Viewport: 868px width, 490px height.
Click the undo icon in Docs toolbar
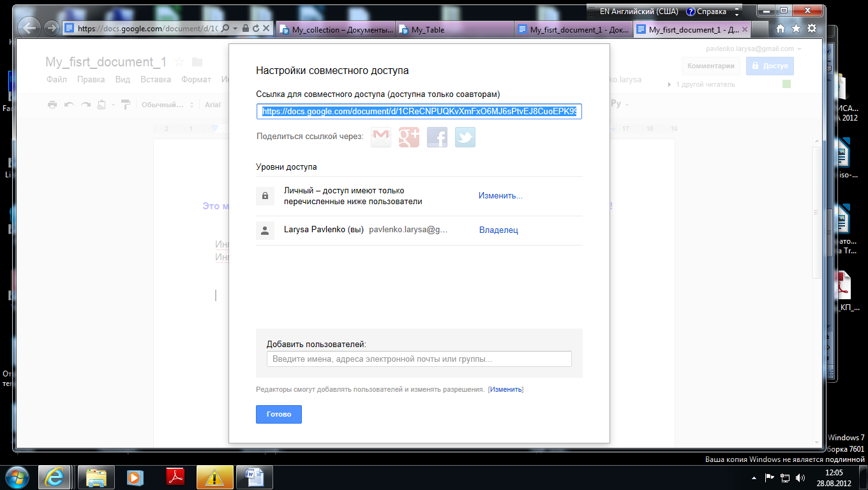click(x=69, y=105)
